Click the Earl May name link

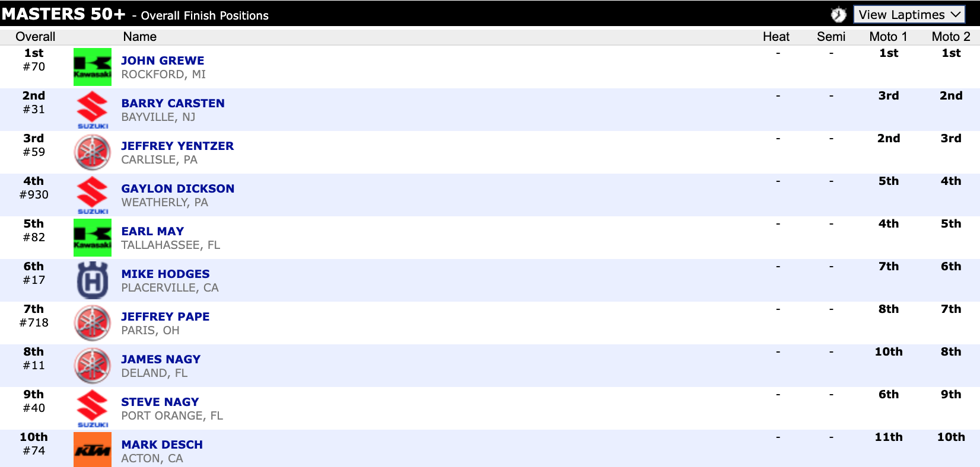(152, 231)
